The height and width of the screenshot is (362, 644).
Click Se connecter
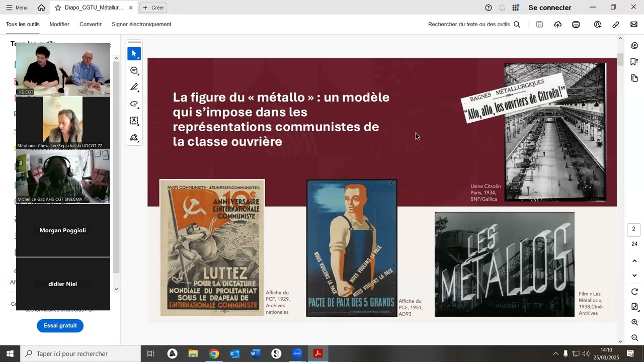pos(550,8)
